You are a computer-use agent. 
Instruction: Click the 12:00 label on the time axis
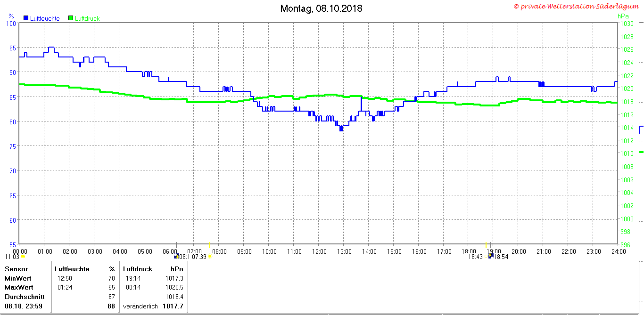click(319, 252)
